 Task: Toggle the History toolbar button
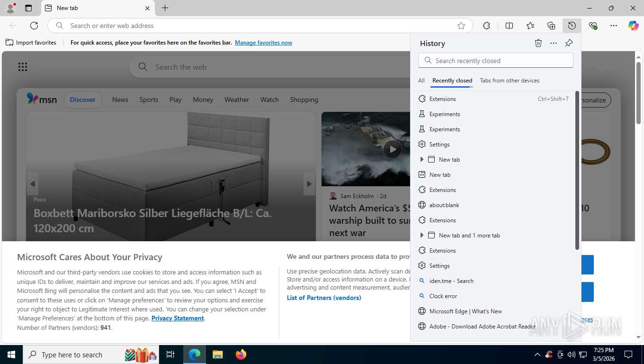[572, 26]
